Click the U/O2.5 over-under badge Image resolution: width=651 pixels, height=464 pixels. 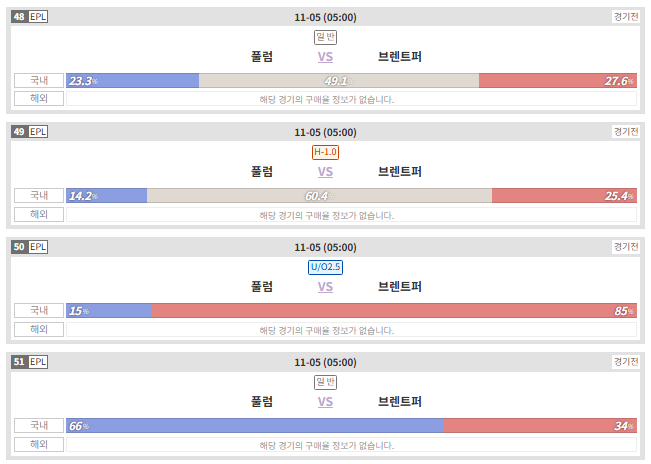pos(325,267)
